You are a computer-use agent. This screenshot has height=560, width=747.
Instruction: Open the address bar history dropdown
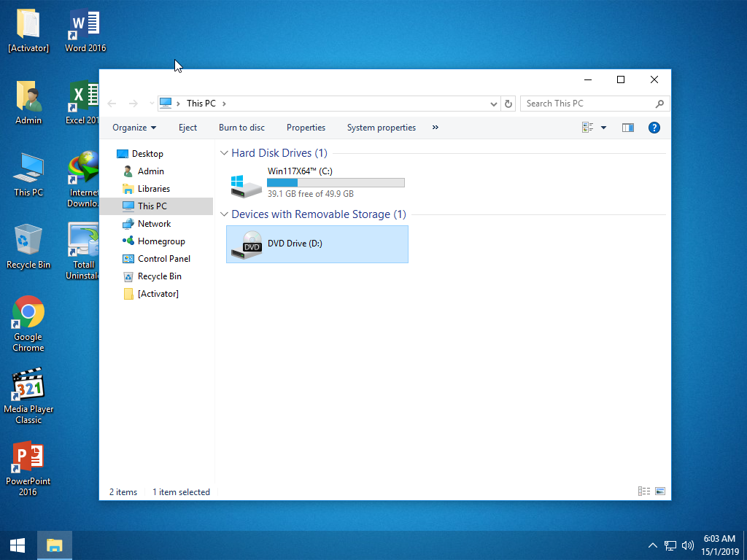pyautogui.click(x=494, y=103)
